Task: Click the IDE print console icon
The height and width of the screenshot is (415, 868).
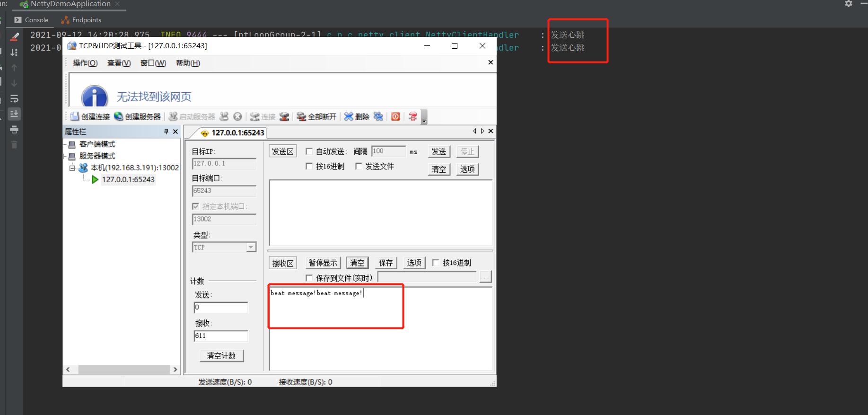Action: coord(14,130)
